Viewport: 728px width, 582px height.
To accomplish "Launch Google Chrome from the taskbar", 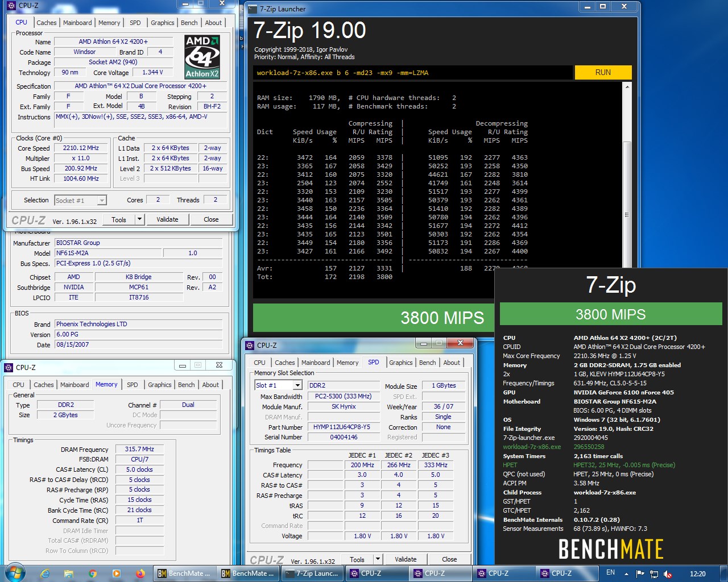I will (93, 573).
